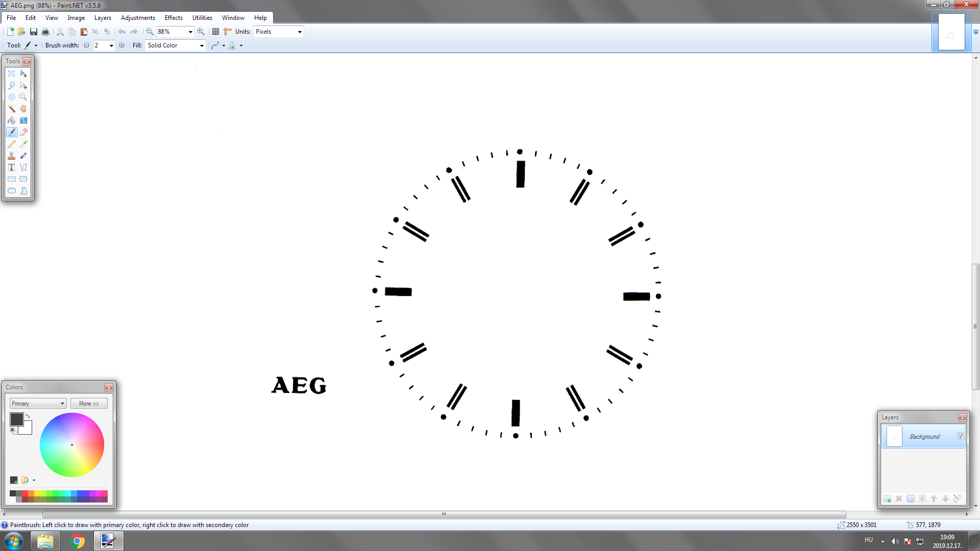Screen dimensions: 980x551
Task: Select the Paint Bucket tool
Action: [x=12, y=120]
